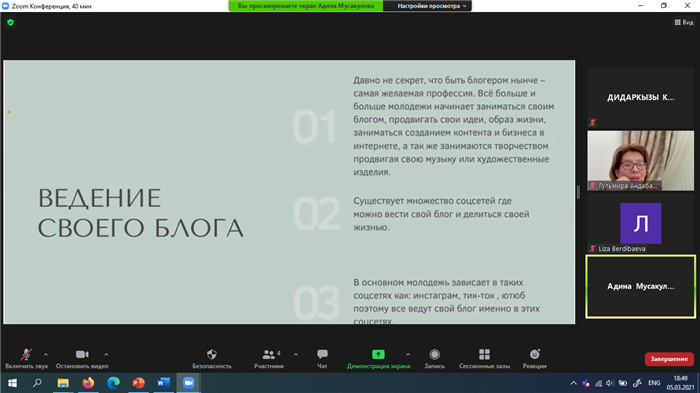
Task: Open PowerPoint from the Windows taskbar
Action: pyautogui.click(x=138, y=383)
